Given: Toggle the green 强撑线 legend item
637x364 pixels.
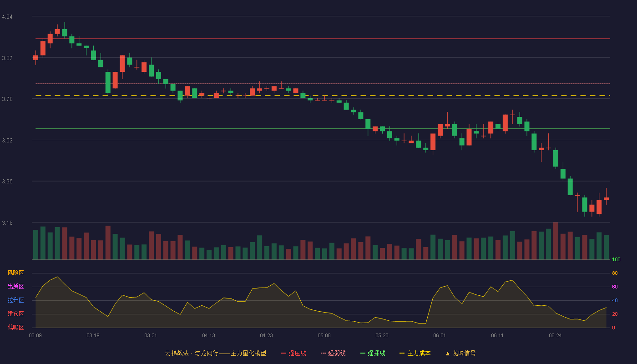Looking at the screenshot, I should pyautogui.click(x=373, y=353).
